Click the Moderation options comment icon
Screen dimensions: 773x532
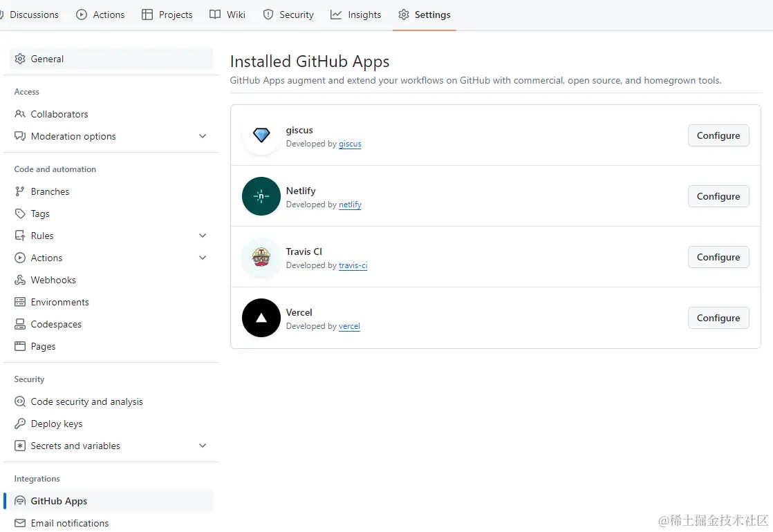[x=20, y=136]
